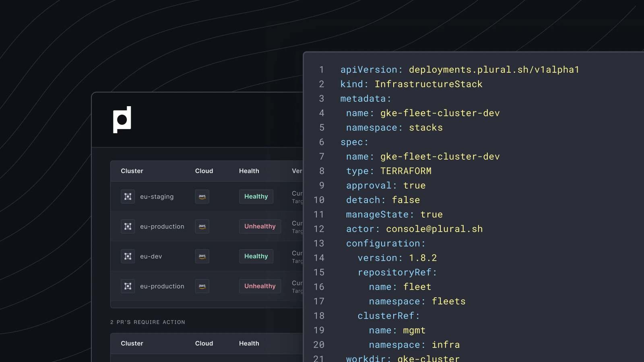Screen dimensions: 644x362
Task: Click the 'actor: console@plural.sh' code line
Action: pos(415,229)
